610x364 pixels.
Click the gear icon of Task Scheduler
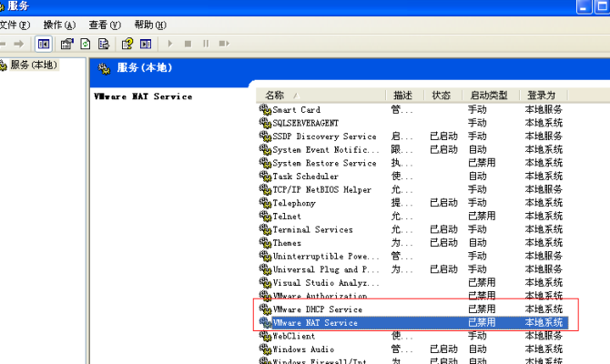click(x=265, y=177)
